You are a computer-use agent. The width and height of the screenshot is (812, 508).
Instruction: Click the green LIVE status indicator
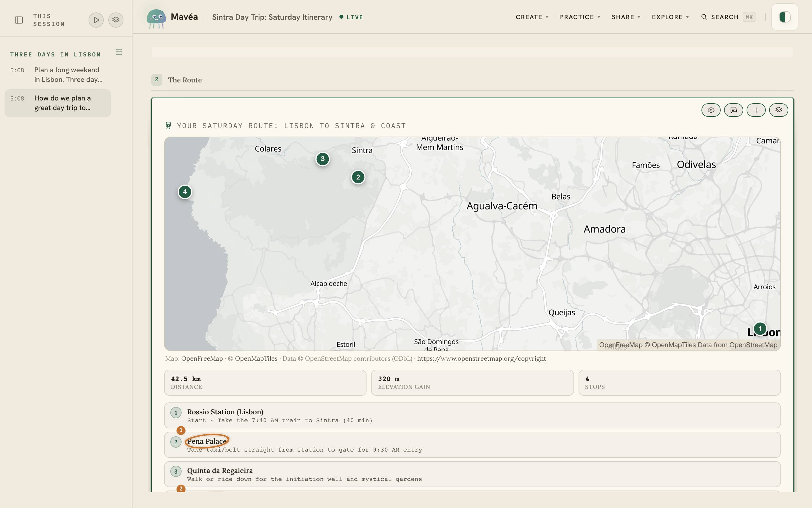(x=351, y=17)
